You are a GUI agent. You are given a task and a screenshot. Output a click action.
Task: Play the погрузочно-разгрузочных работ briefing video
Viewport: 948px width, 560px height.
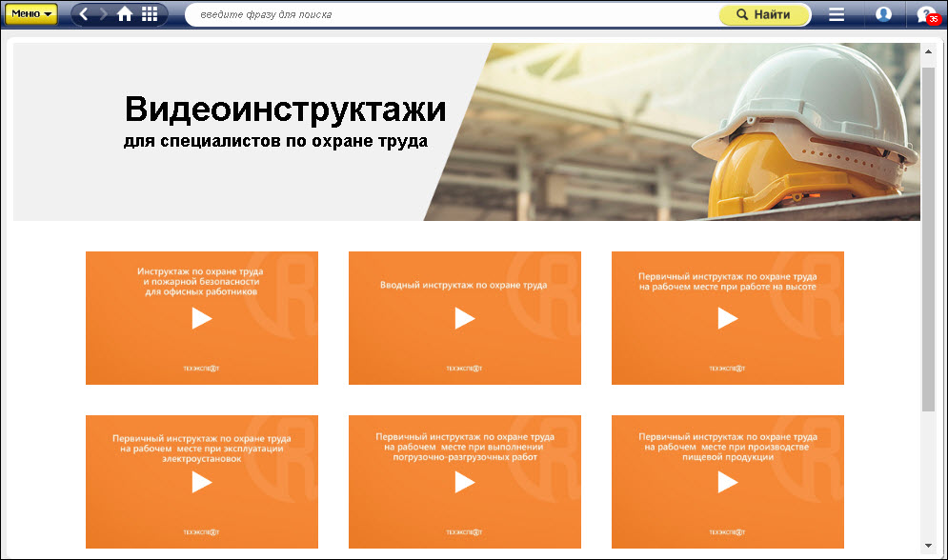(465, 483)
